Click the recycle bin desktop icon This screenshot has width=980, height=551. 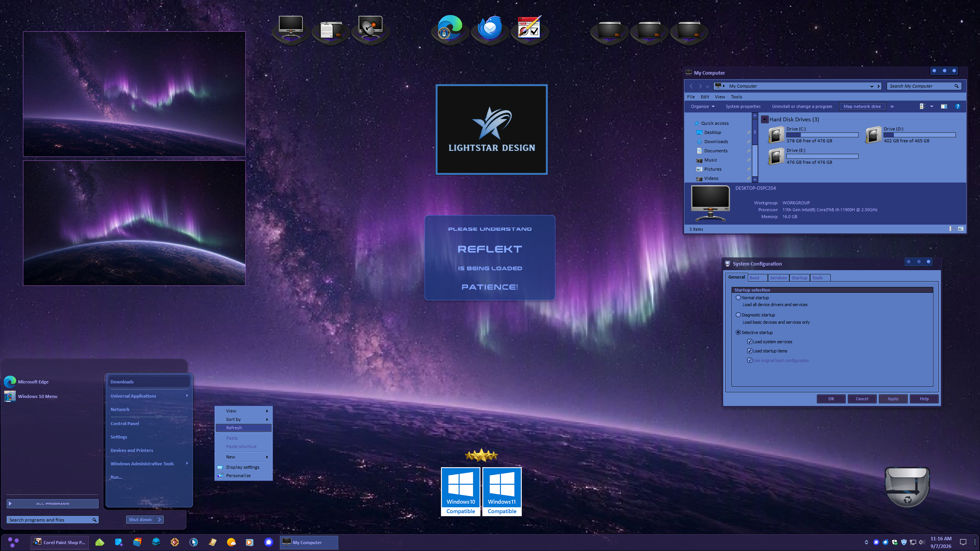point(907,487)
